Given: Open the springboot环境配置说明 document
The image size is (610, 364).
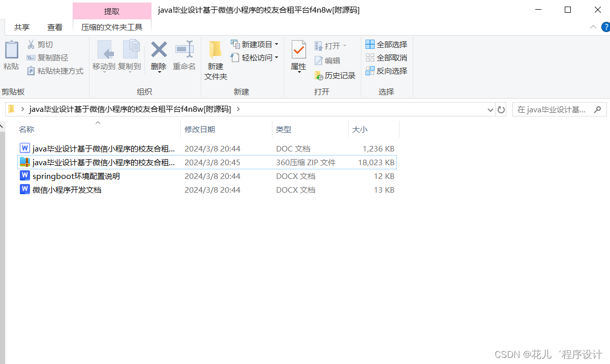Looking at the screenshot, I should (x=76, y=176).
